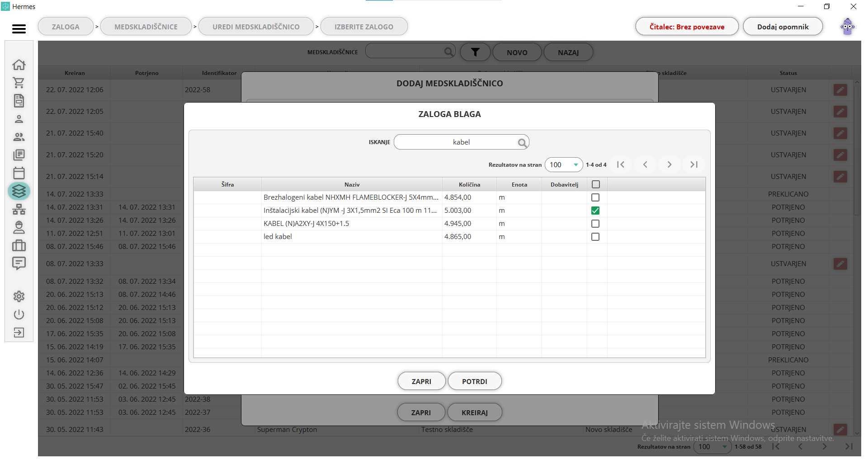This screenshot has height=464, width=868.
Task: Go to last page of background list
Action: pos(849,446)
